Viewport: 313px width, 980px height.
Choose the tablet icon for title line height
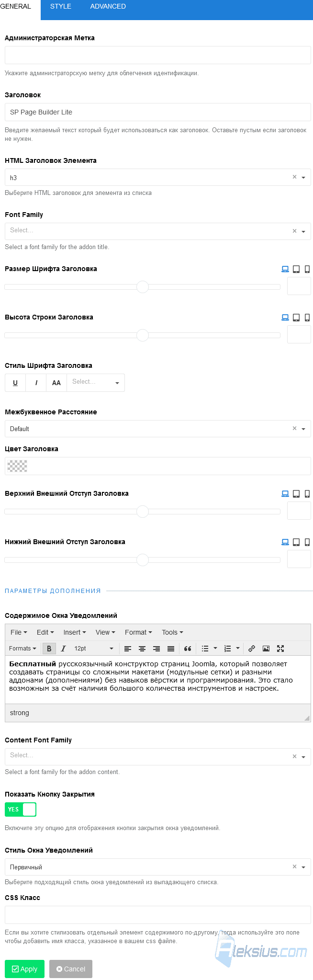(x=296, y=318)
